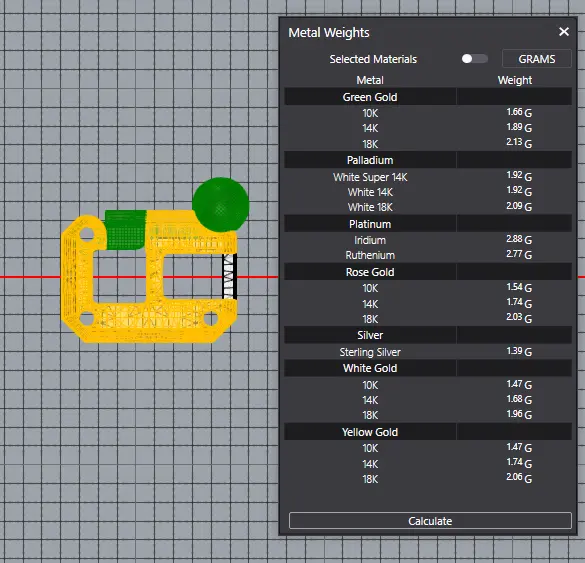585x563 pixels.
Task: Click the Metal column header
Action: (x=370, y=80)
